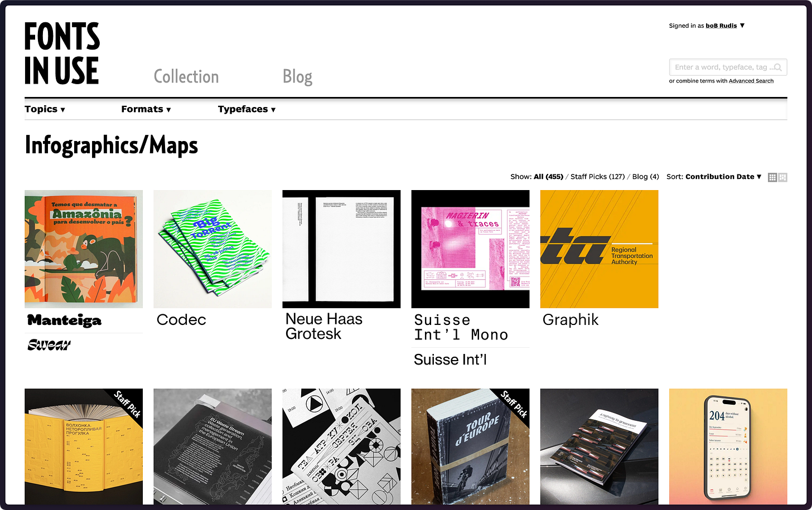812x510 pixels.
Task: Open the phone app 204 days thumbnail
Action: [x=728, y=446]
